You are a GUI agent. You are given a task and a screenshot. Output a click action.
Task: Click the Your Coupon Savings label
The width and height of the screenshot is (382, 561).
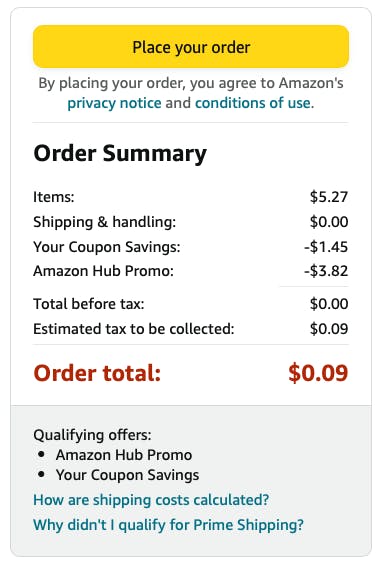pyautogui.click(x=107, y=247)
